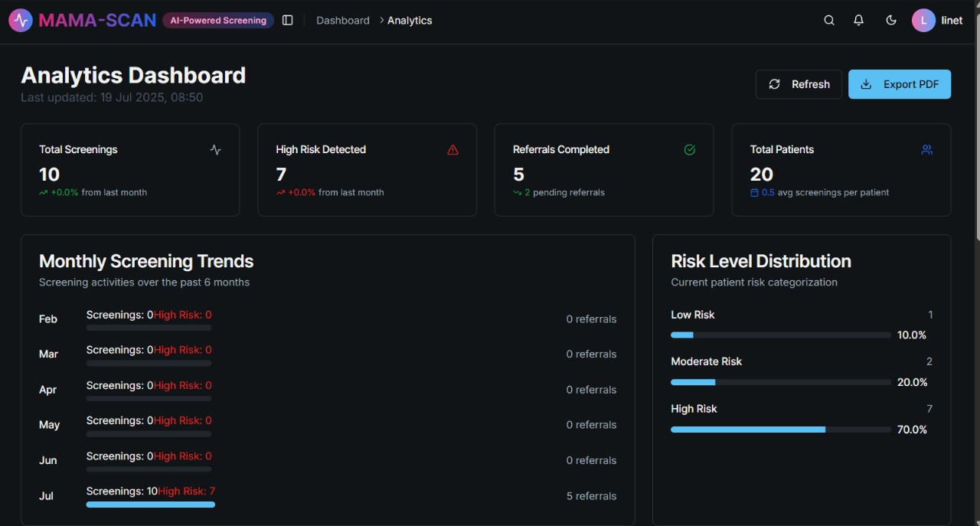This screenshot has width=980, height=526.
Task: Click the green trend arrow in Total Screenings
Action: click(x=44, y=193)
